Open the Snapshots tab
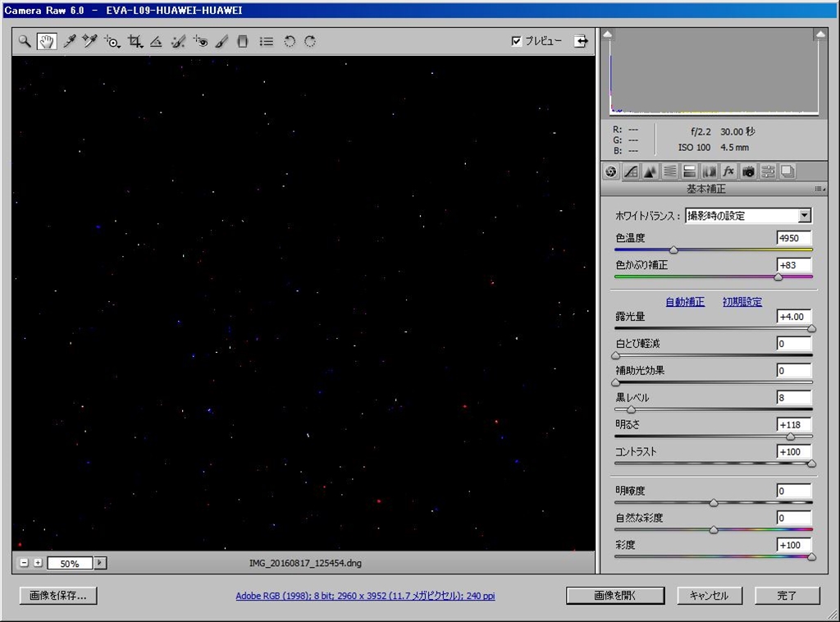 coord(787,172)
